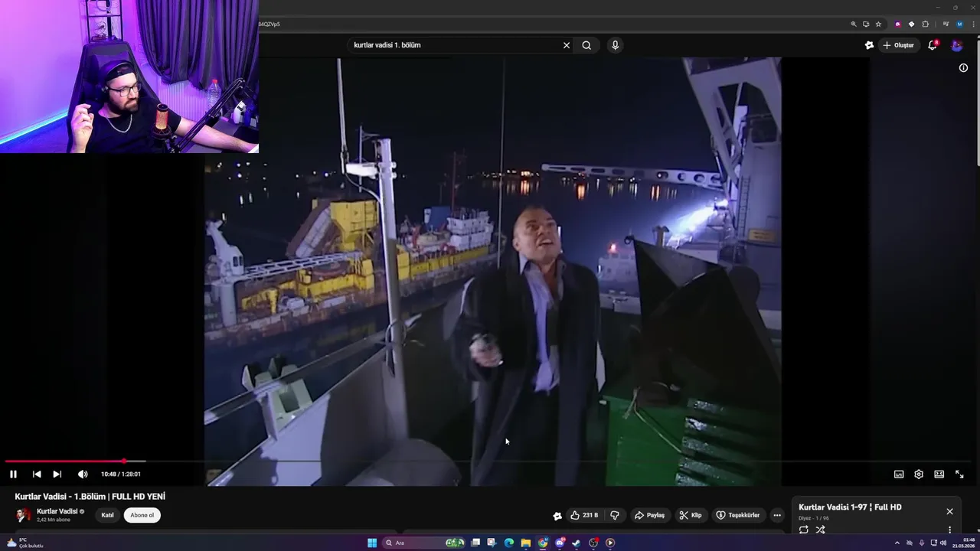Click the Katıl join button

pyautogui.click(x=108, y=515)
